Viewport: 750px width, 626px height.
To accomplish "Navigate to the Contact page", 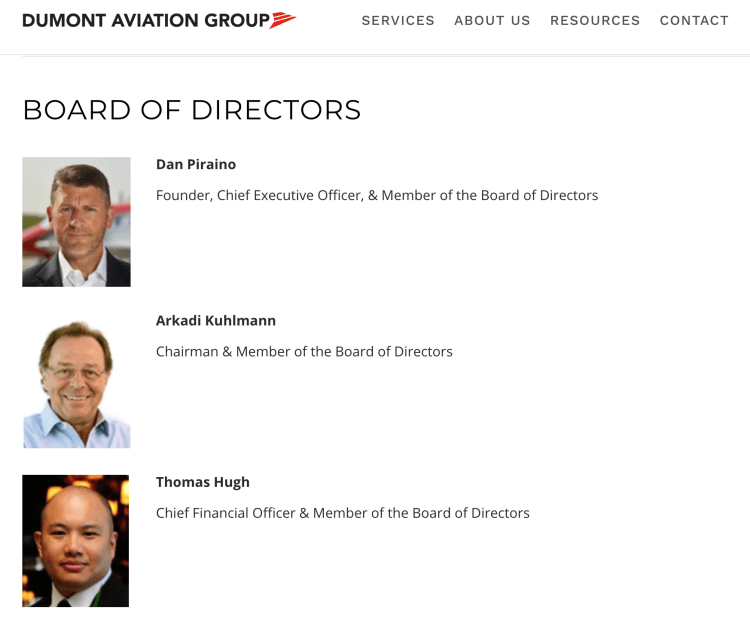I will pos(694,21).
